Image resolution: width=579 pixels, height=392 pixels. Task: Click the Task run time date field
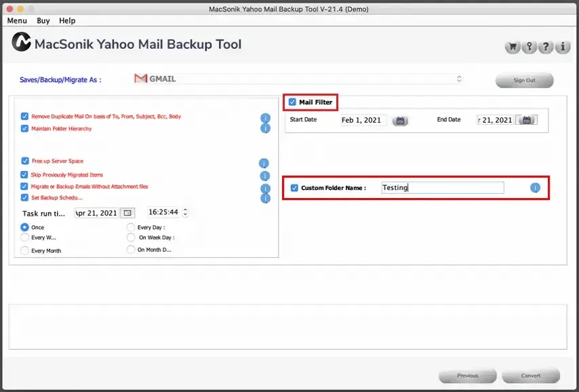[x=97, y=213]
